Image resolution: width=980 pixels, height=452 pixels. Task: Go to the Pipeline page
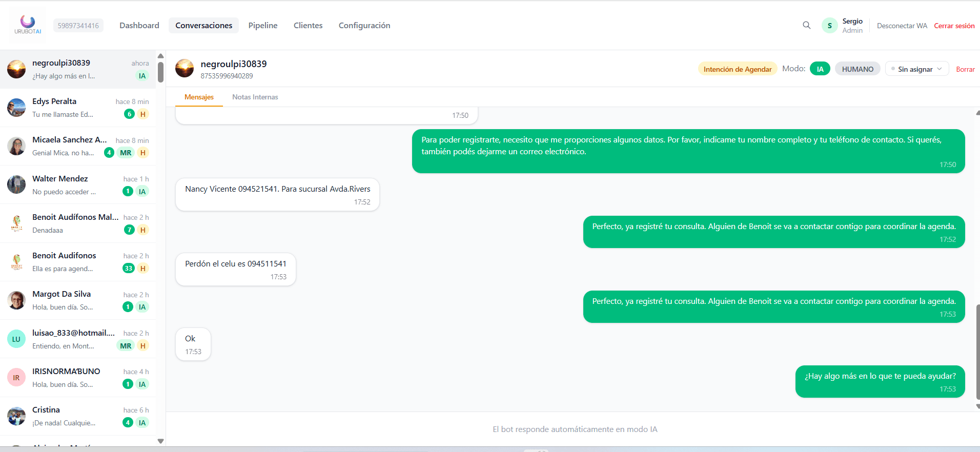[263, 25]
